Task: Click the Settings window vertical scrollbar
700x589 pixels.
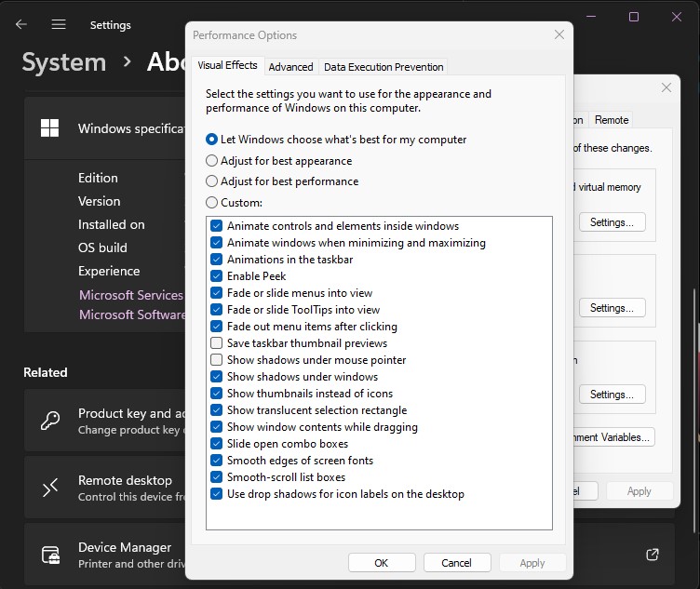Action: 694,410
